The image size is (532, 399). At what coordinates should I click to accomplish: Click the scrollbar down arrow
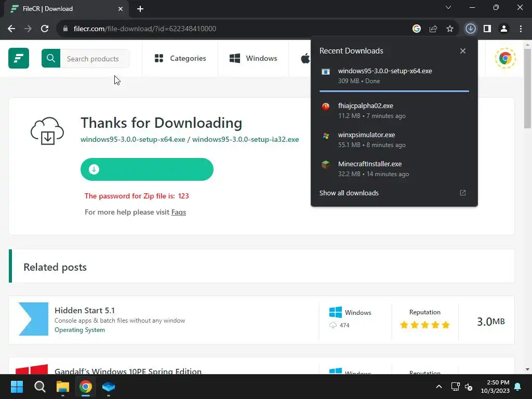(x=527, y=369)
